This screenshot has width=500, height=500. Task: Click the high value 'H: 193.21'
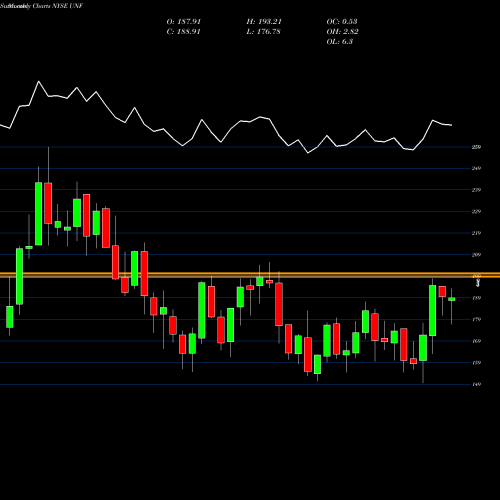tap(264, 22)
